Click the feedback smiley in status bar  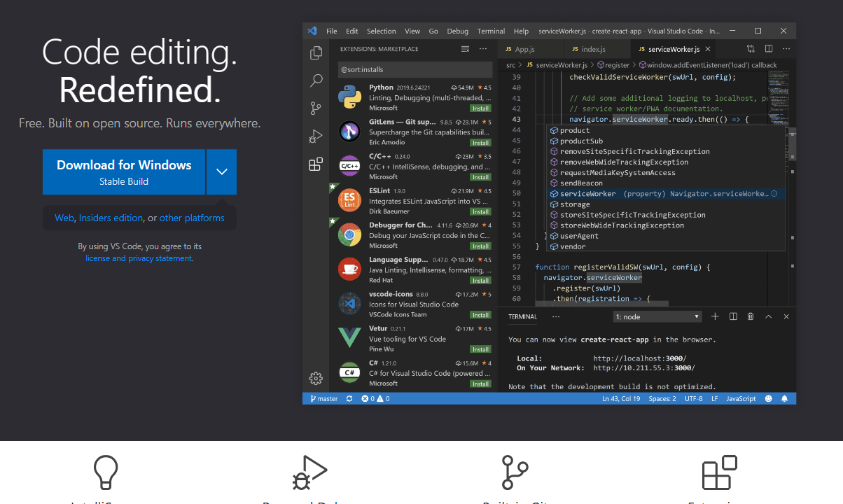[768, 398]
